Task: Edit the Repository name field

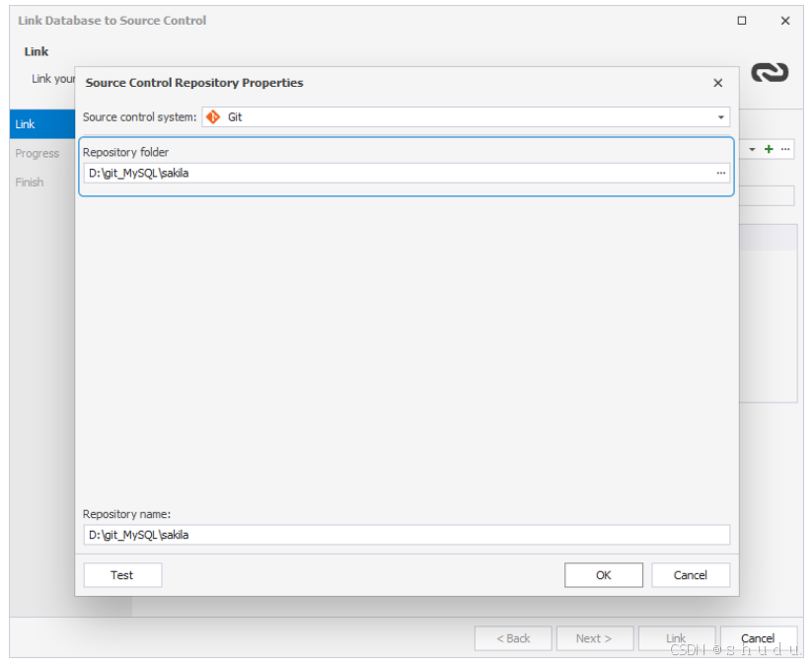Action: tap(406, 535)
